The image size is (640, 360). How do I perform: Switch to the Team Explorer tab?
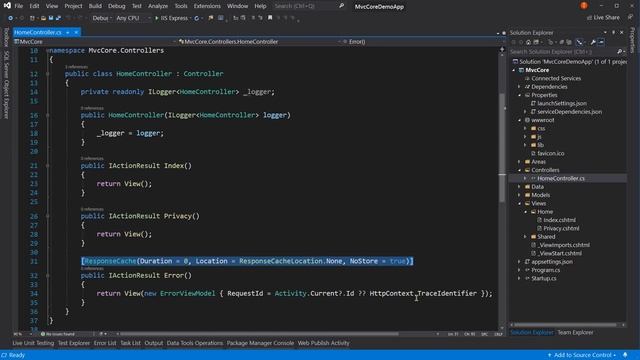(x=575, y=332)
